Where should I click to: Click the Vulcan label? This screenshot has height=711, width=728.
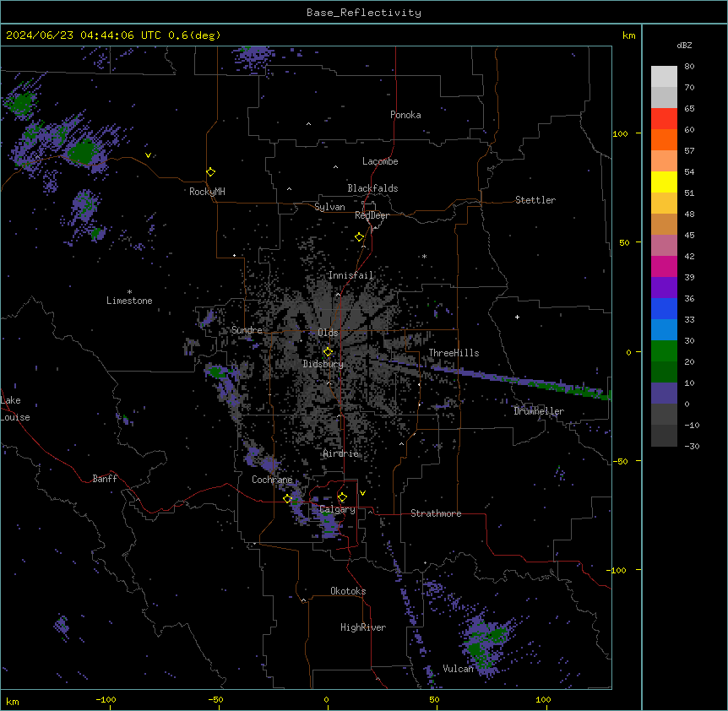click(459, 669)
